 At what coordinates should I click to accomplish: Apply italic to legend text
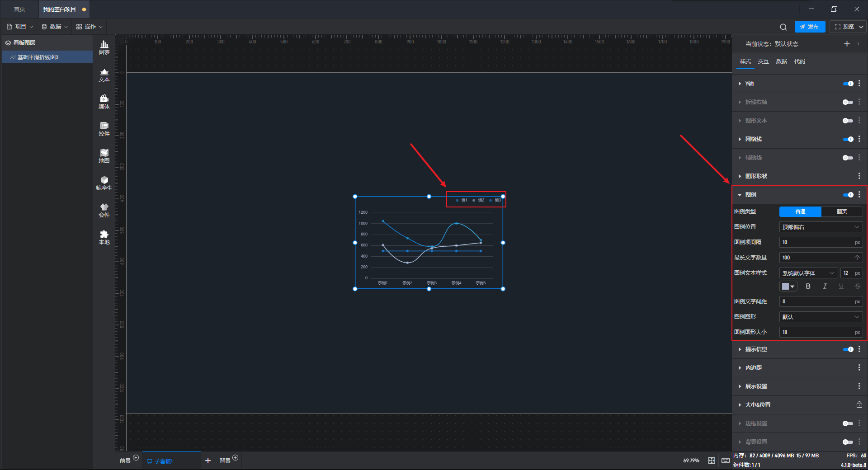point(825,286)
